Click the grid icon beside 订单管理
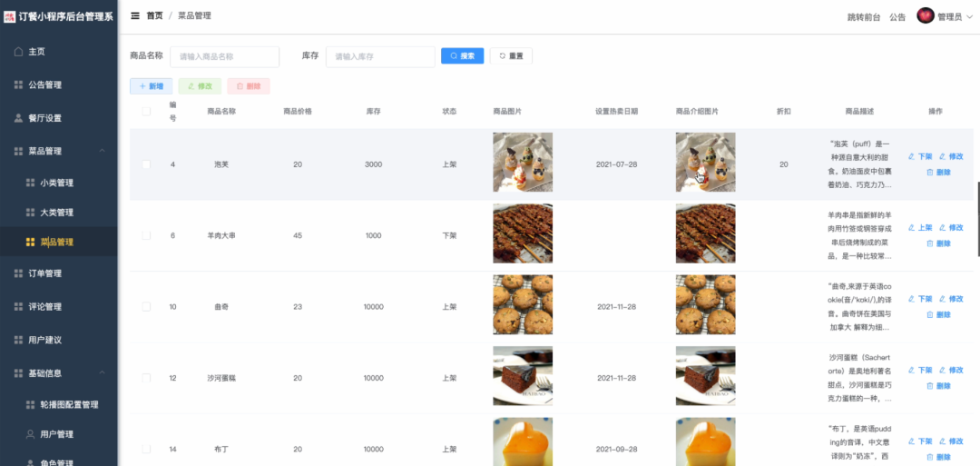 point(19,273)
